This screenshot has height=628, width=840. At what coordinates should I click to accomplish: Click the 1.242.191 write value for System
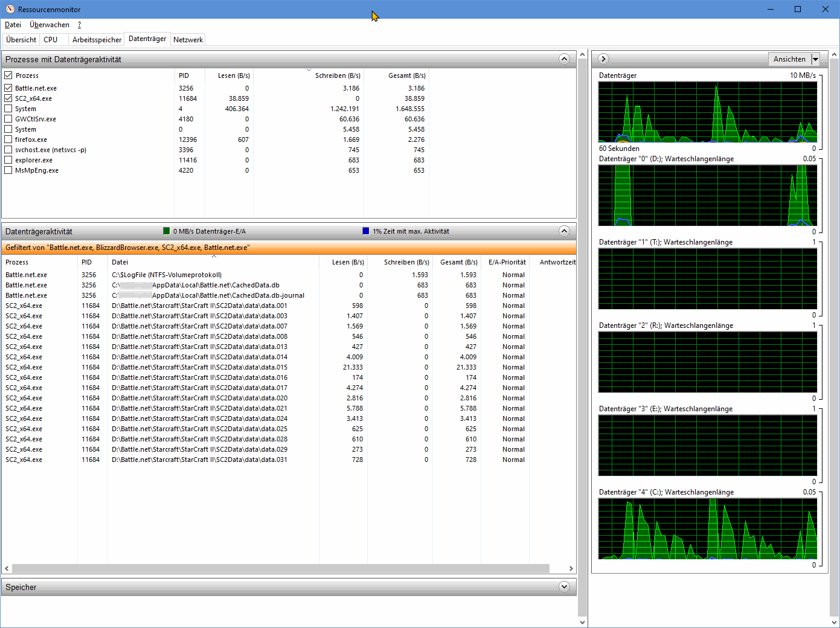344,109
